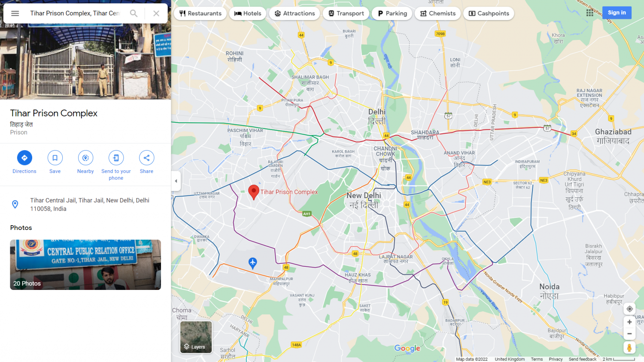The width and height of the screenshot is (644, 362).
Task: Toggle the satellite Layers view
Action: (196, 337)
